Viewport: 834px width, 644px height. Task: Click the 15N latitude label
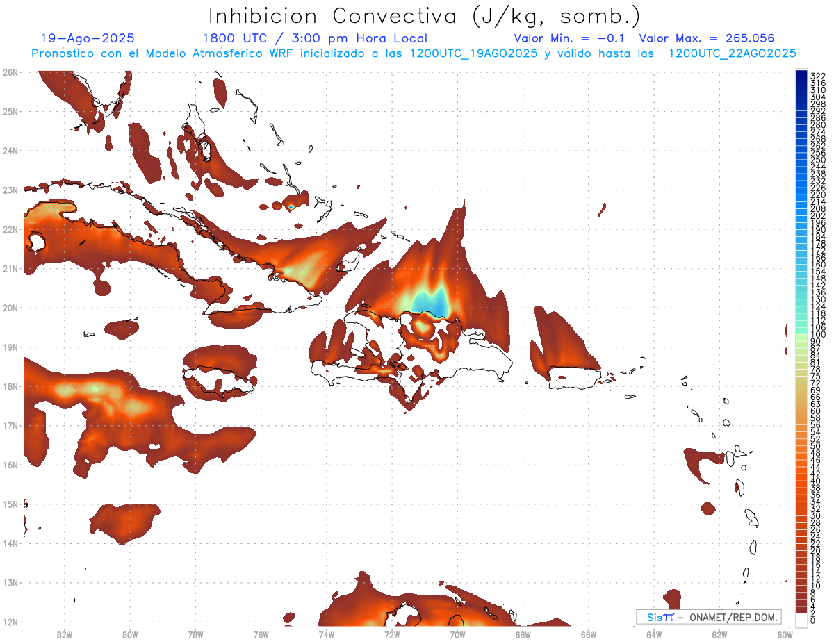point(10,504)
